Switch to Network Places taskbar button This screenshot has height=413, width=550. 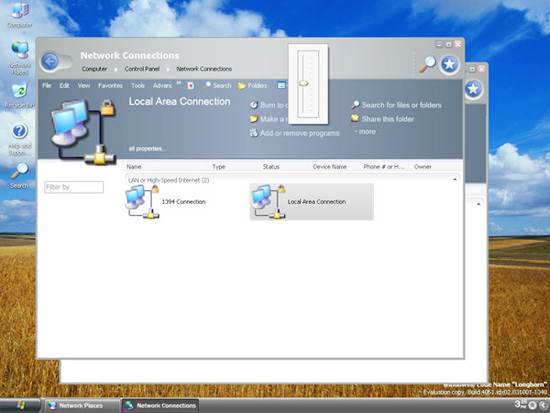click(81, 405)
